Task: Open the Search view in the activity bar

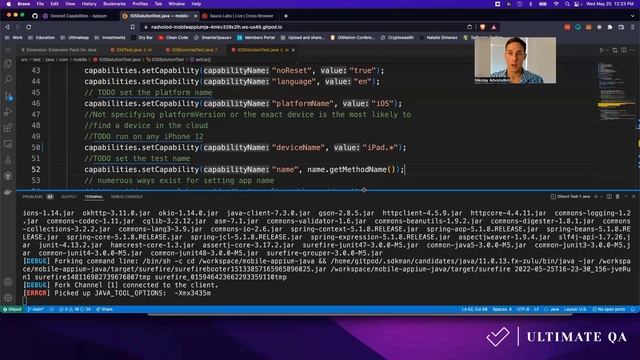Action: pos(8,79)
